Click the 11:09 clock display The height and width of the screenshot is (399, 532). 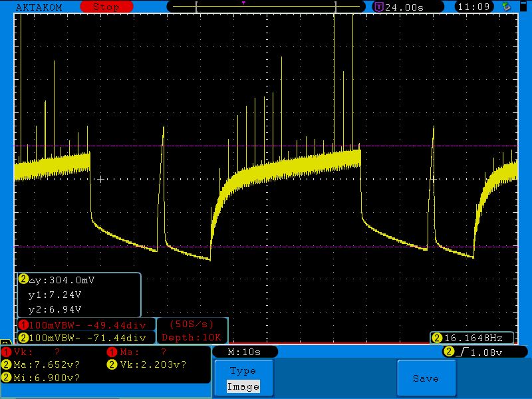(473, 7)
